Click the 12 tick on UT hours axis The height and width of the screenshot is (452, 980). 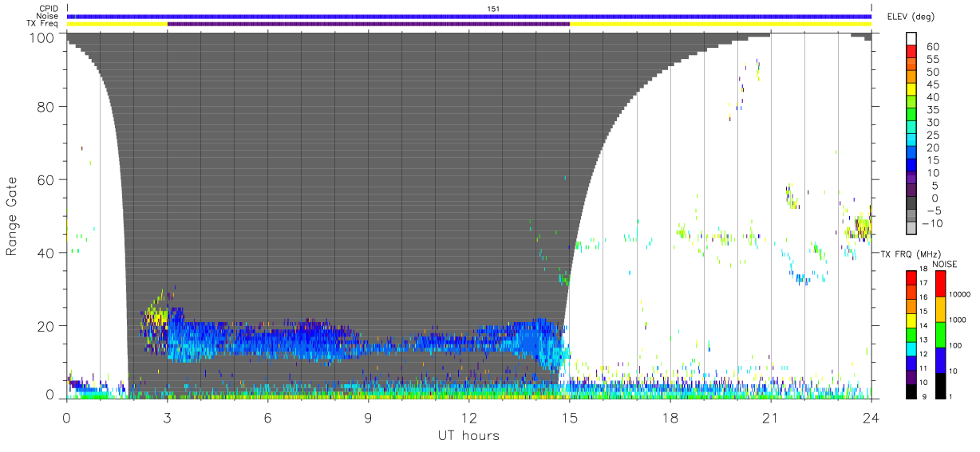point(469,417)
